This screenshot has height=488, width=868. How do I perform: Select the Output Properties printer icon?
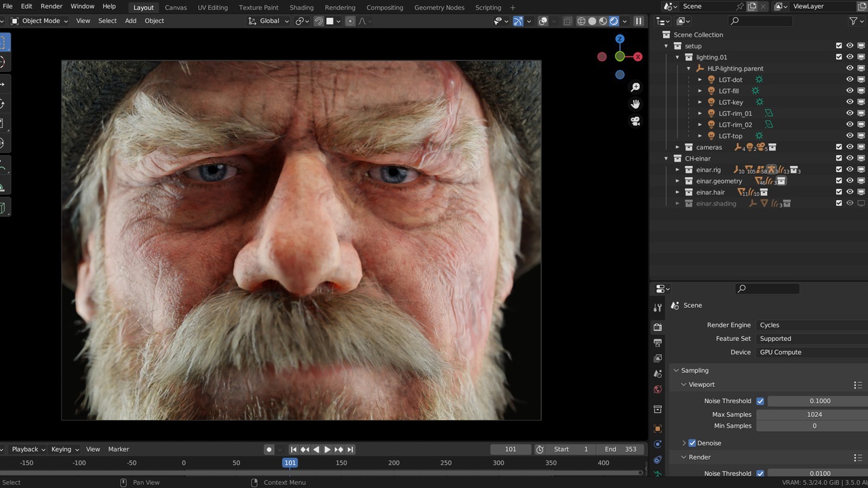(657, 342)
